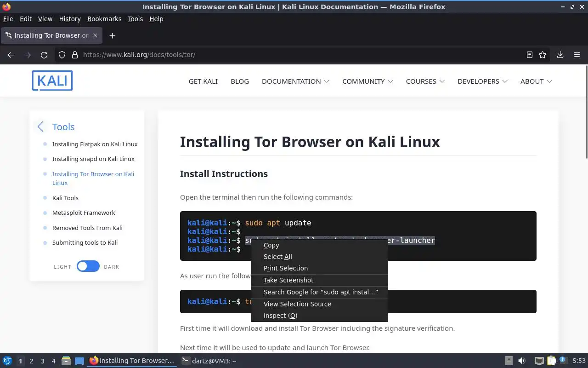Image resolution: width=588 pixels, height=368 pixels.
Task: Open the Bookmarks menu
Action: pos(104,19)
